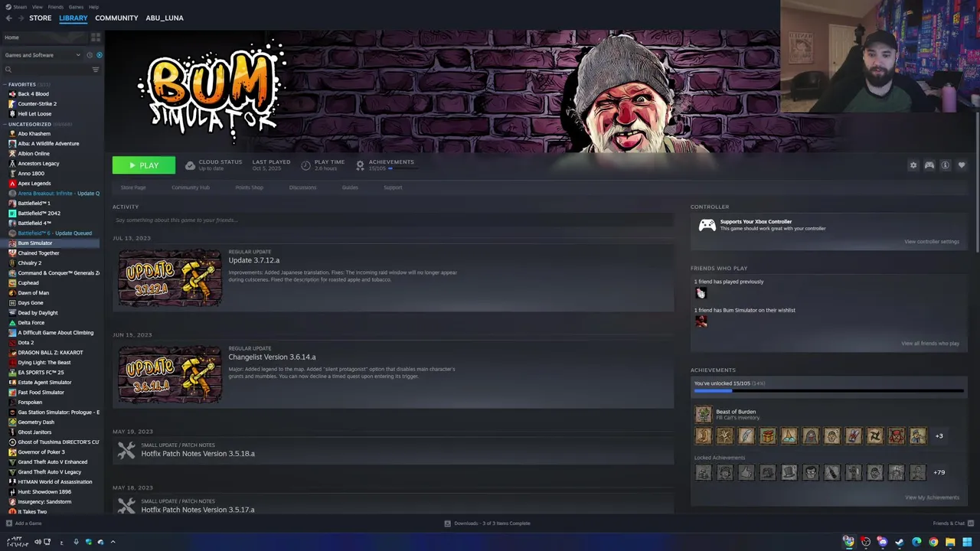Open Friends & Chat icon
Image resolution: width=980 pixels, height=551 pixels.
(x=969, y=523)
